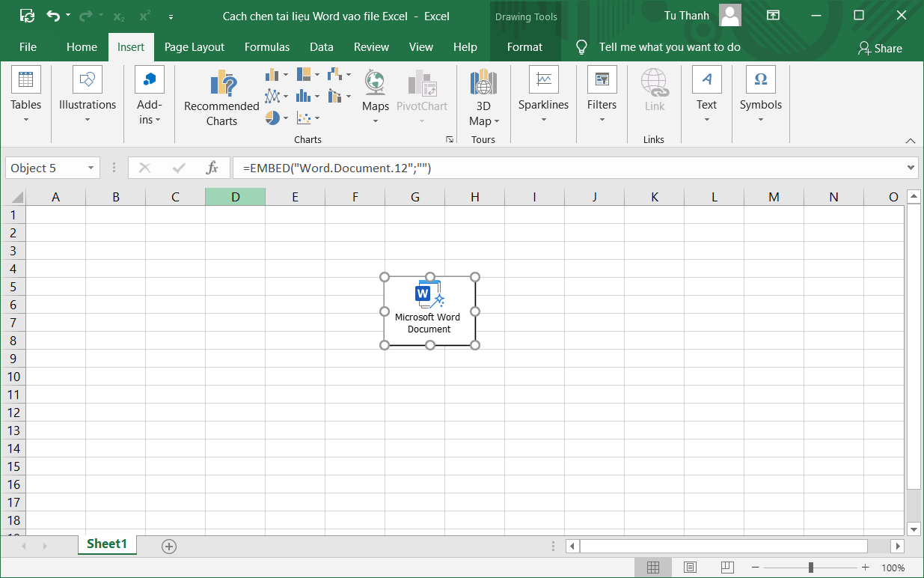The width and height of the screenshot is (924, 578).
Task: Expand the Name Box dropdown
Action: [91, 168]
